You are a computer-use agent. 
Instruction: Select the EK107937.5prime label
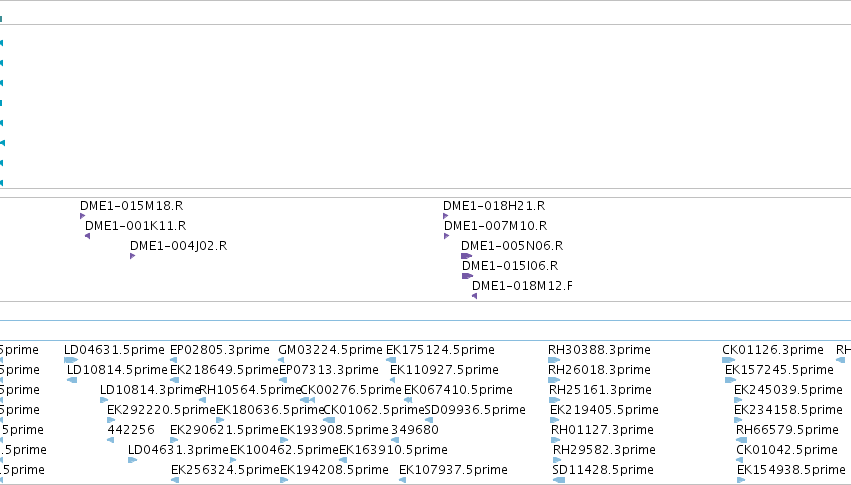(x=453, y=471)
